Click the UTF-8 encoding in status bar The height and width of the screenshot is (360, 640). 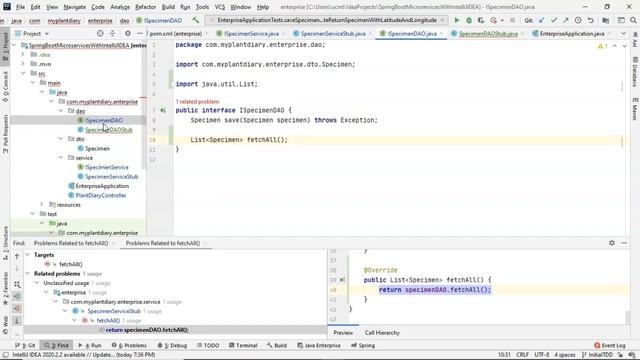point(542,355)
